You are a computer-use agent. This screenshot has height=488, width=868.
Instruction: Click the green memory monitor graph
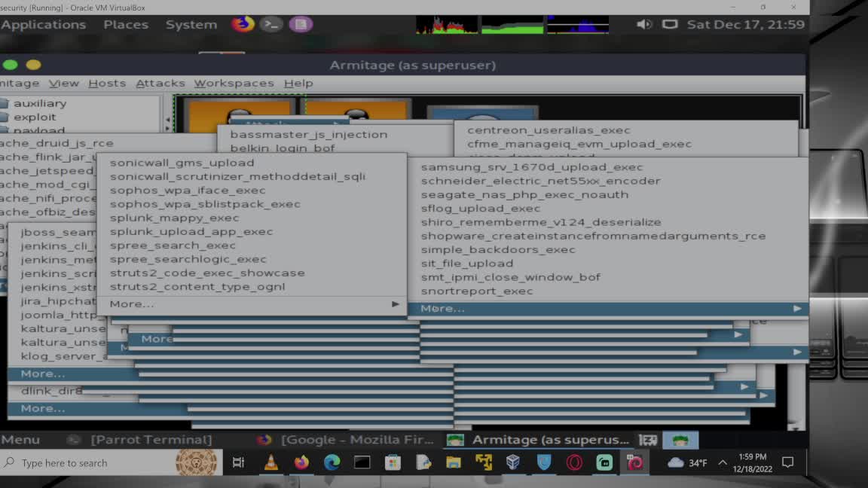512,24
